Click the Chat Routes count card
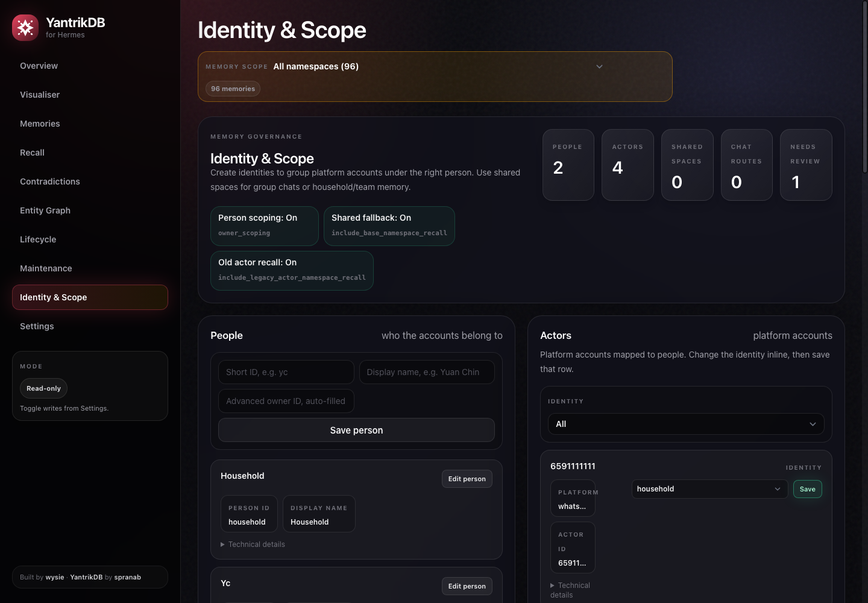Screen dimensions: 868x603 point(746,165)
